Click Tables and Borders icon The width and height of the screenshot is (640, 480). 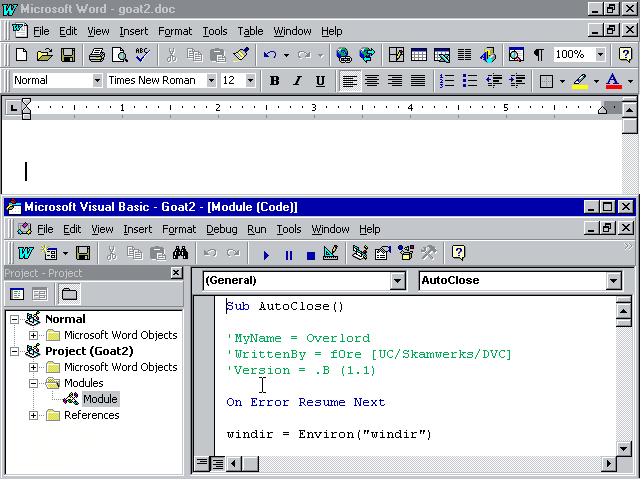(x=396, y=55)
